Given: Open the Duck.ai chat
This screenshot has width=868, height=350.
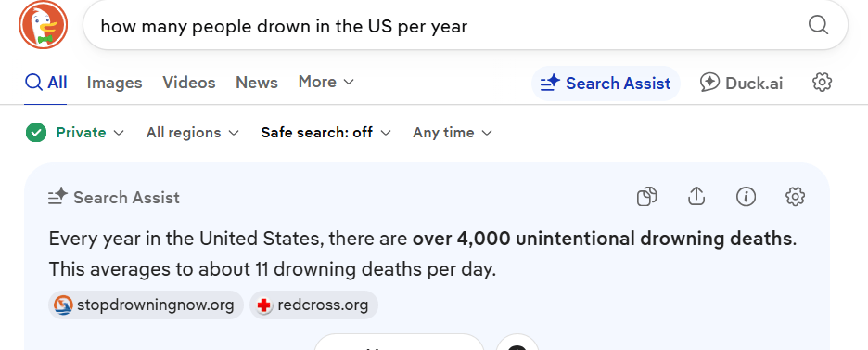Looking at the screenshot, I should (x=741, y=83).
